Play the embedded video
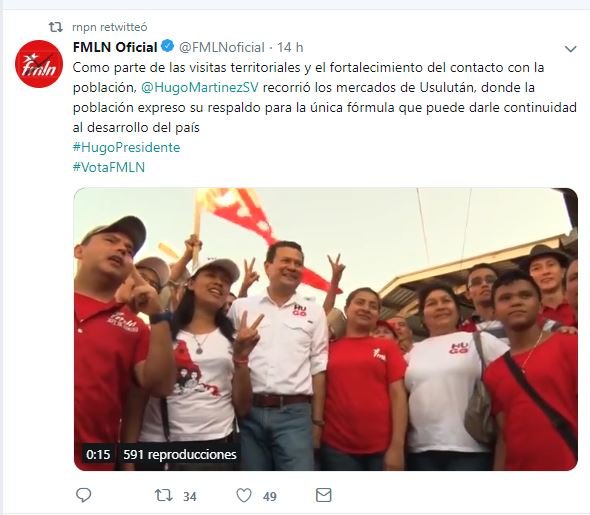The height and width of the screenshot is (515, 590). (325, 329)
